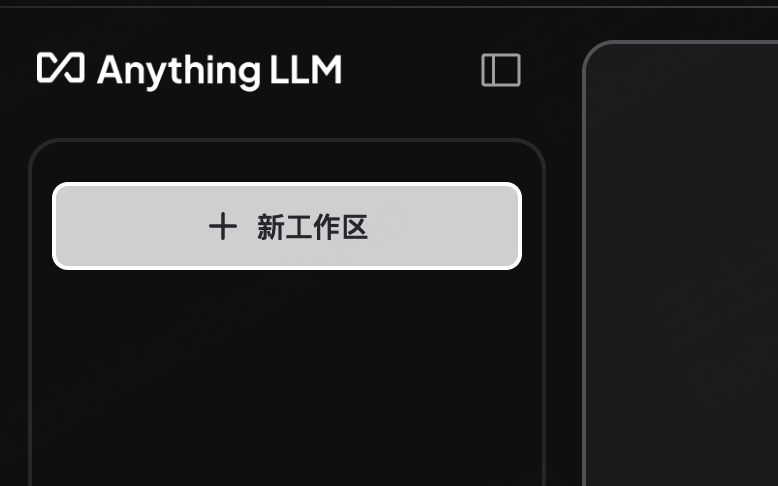Click the Anything LLM title text

coord(219,71)
